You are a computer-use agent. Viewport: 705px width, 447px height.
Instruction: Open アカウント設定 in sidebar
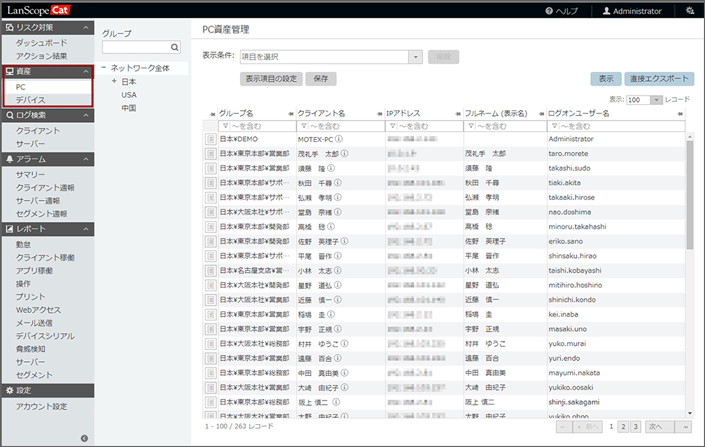[x=41, y=407]
